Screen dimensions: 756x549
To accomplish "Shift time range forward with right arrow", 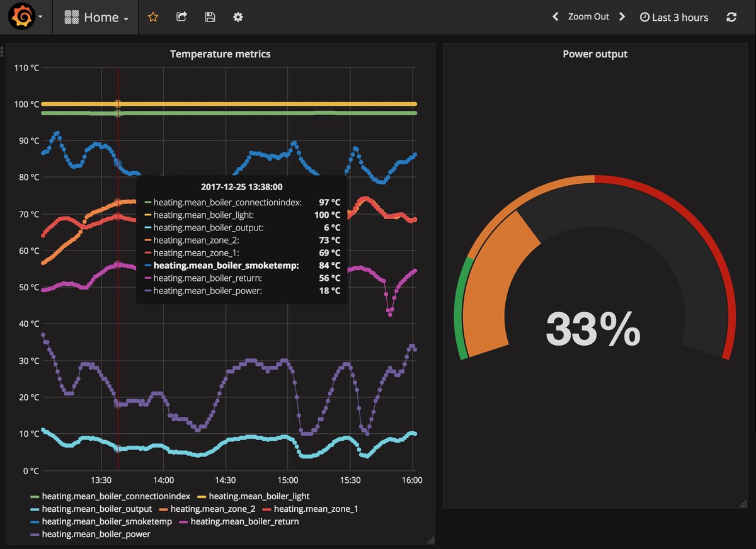I will click(622, 17).
